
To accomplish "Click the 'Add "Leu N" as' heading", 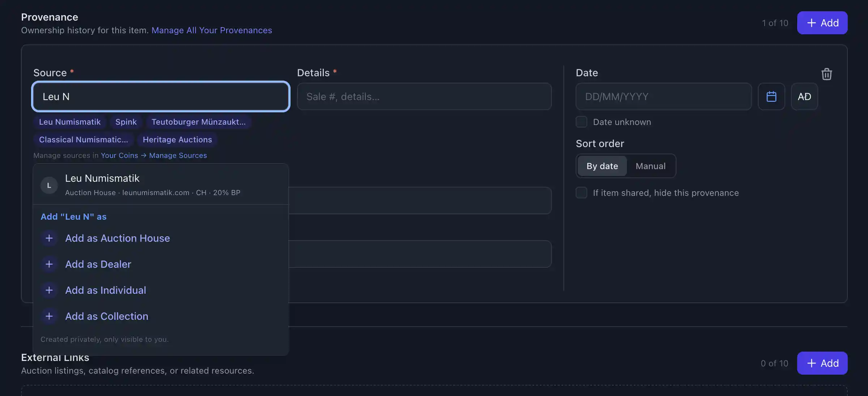I will [73, 217].
